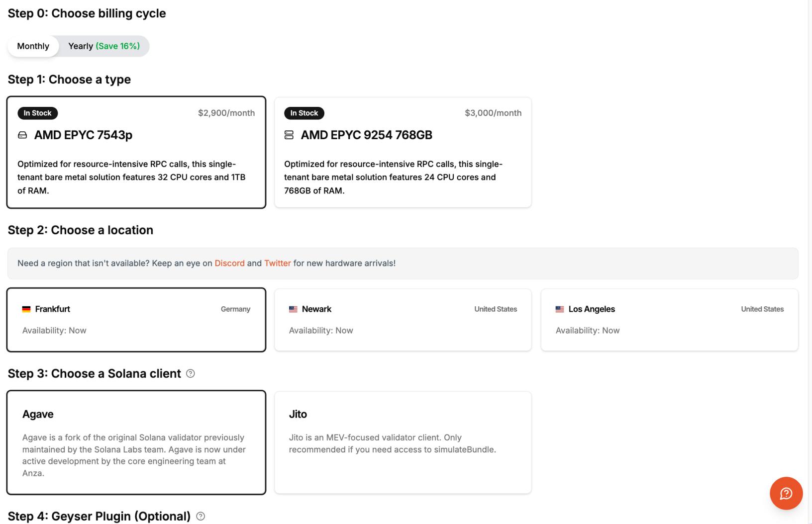Open the Discord link
The image size is (812, 524).
(229, 263)
